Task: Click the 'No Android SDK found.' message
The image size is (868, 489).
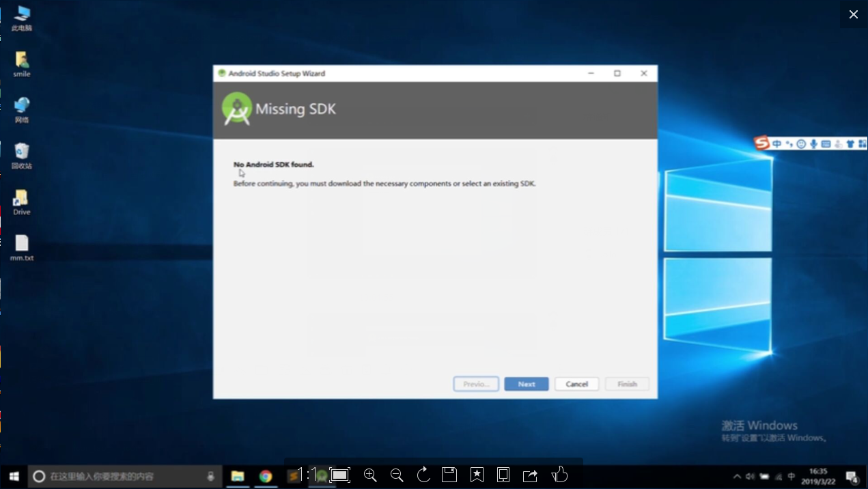Action: click(273, 165)
